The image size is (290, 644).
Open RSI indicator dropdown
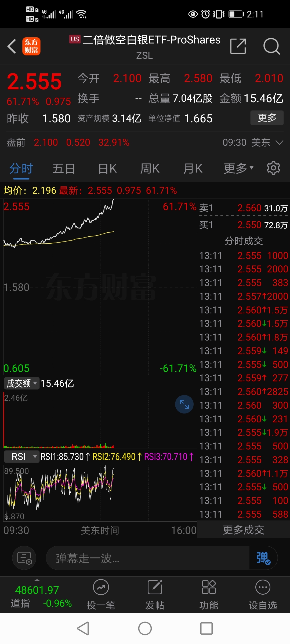coord(21,456)
